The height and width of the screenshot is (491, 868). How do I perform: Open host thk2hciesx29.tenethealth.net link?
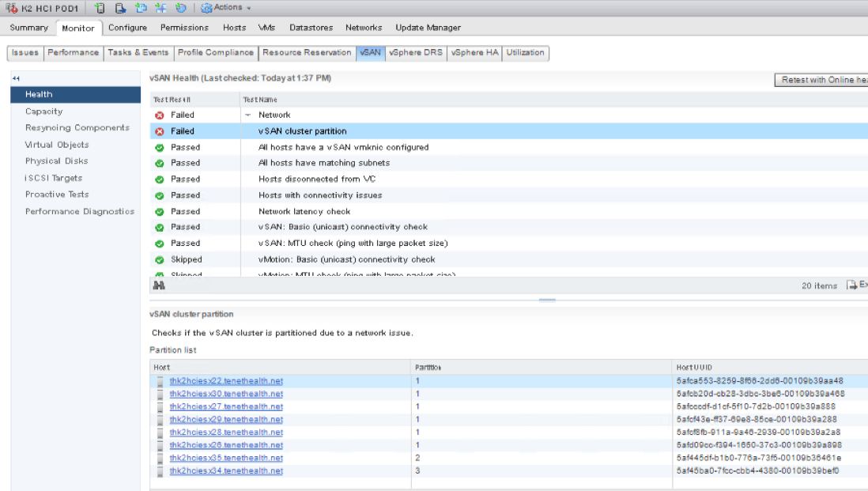[x=226, y=419]
